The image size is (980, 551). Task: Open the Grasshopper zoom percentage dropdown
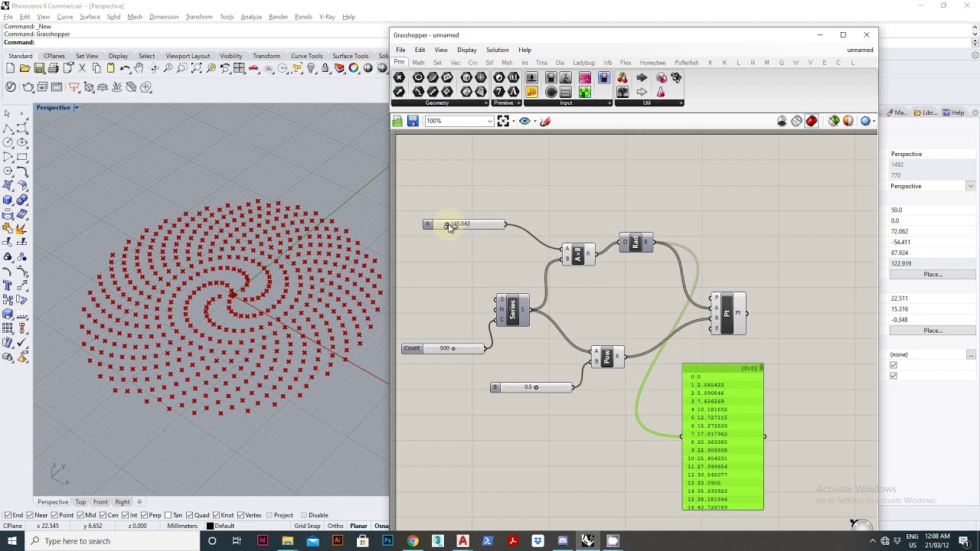point(489,121)
